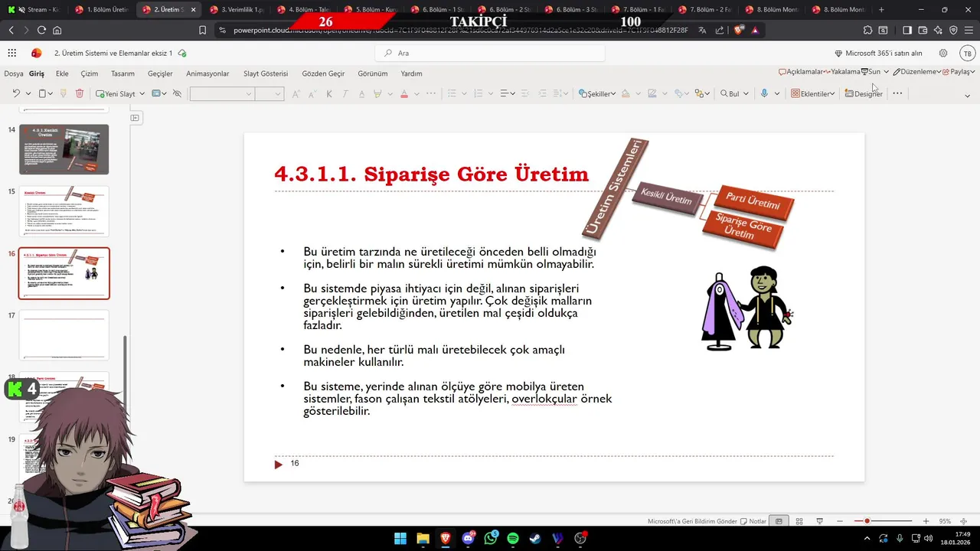
Task: Click the Arrange objects icon
Action: [x=698, y=93]
